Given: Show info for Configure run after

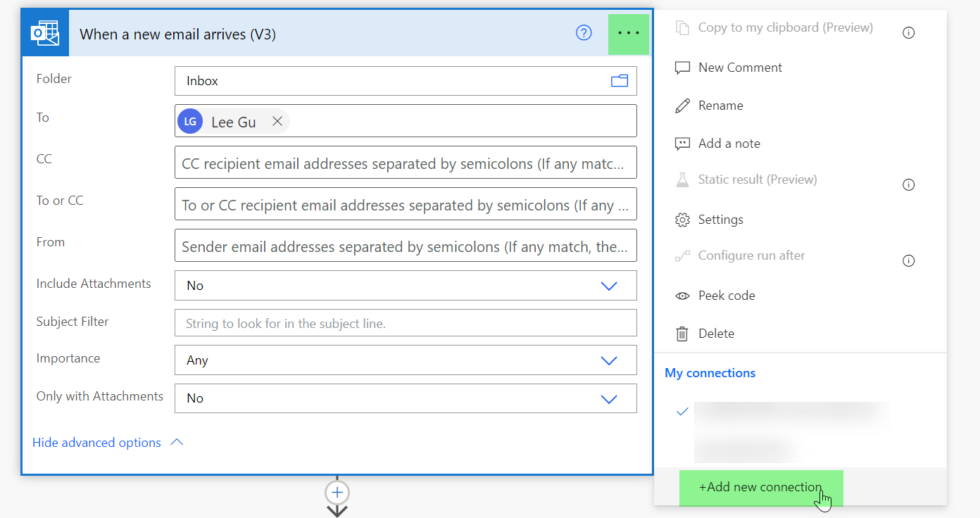Looking at the screenshot, I should [909, 260].
